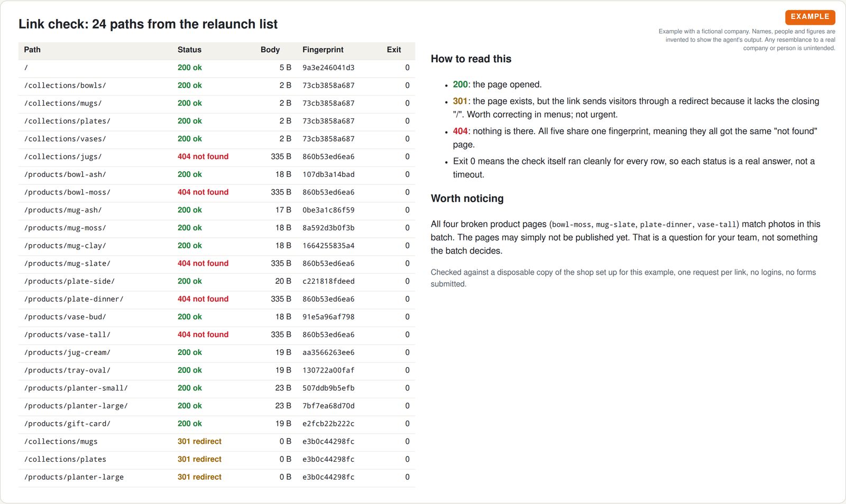
Task: Click the Body column header
Action: click(270, 50)
